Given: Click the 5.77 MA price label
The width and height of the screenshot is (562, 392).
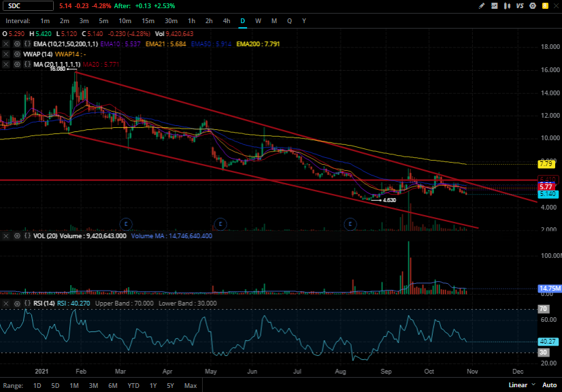Looking at the screenshot, I should [x=546, y=186].
